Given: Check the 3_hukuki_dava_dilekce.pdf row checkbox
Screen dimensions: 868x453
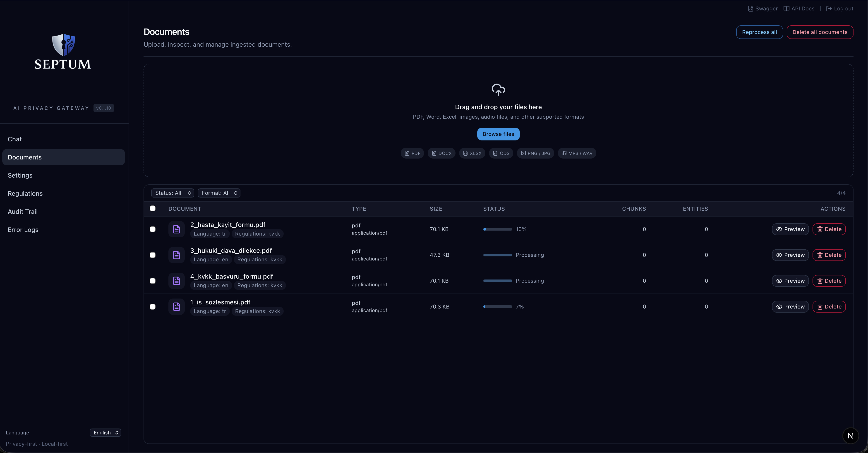Looking at the screenshot, I should tap(153, 255).
